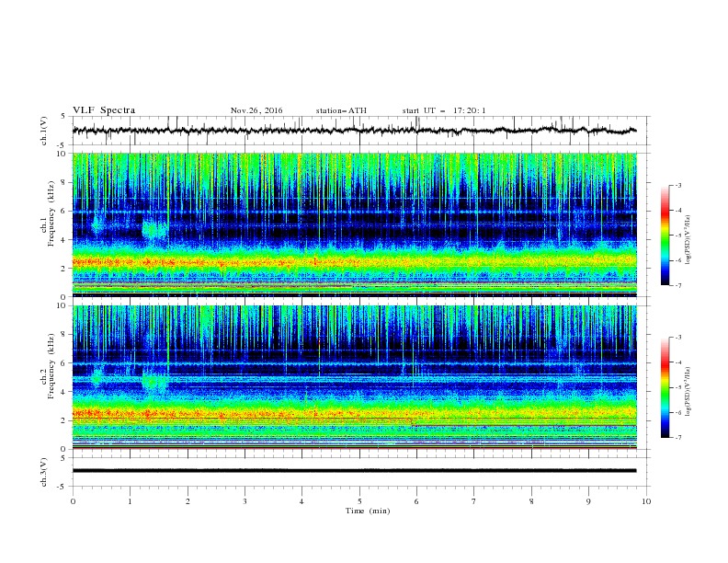This screenshot has width=728, height=563.
Task: Click inside the ch.1 spectrogram panel
Action: [354, 224]
